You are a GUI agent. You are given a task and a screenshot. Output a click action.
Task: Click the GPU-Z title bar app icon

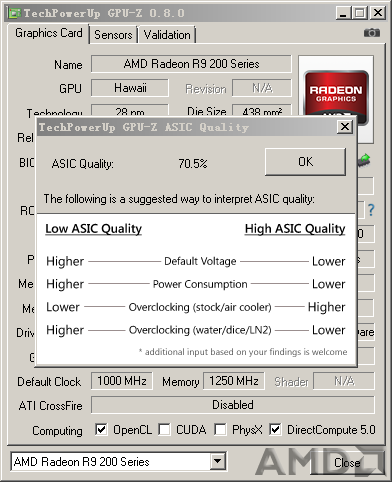(x=15, y=13)
